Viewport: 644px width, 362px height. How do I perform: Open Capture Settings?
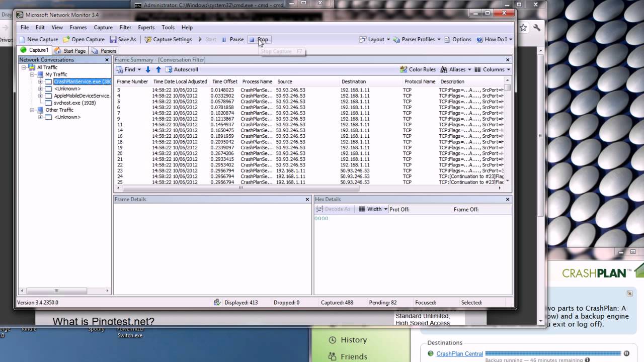[x=168, y=39]
